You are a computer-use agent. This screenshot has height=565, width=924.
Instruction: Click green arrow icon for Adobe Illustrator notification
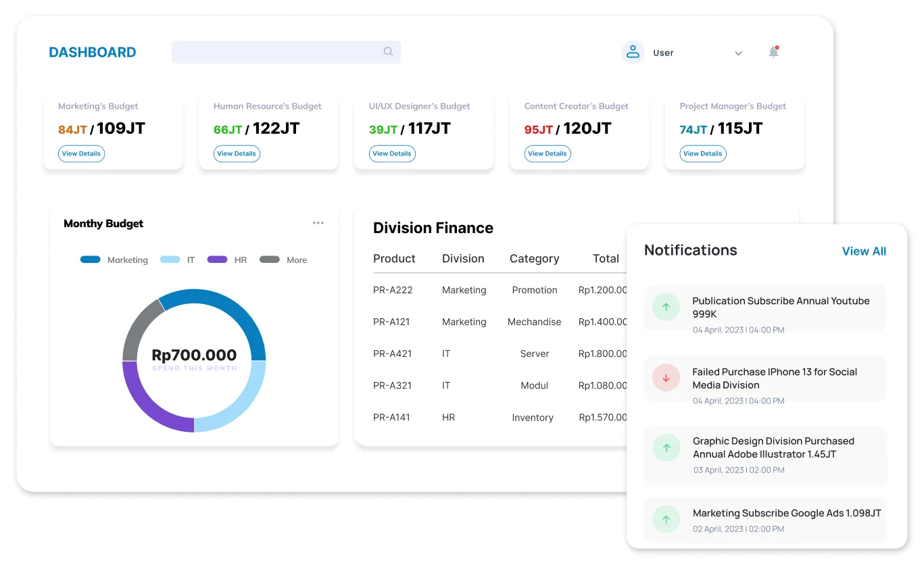(666, 447)
